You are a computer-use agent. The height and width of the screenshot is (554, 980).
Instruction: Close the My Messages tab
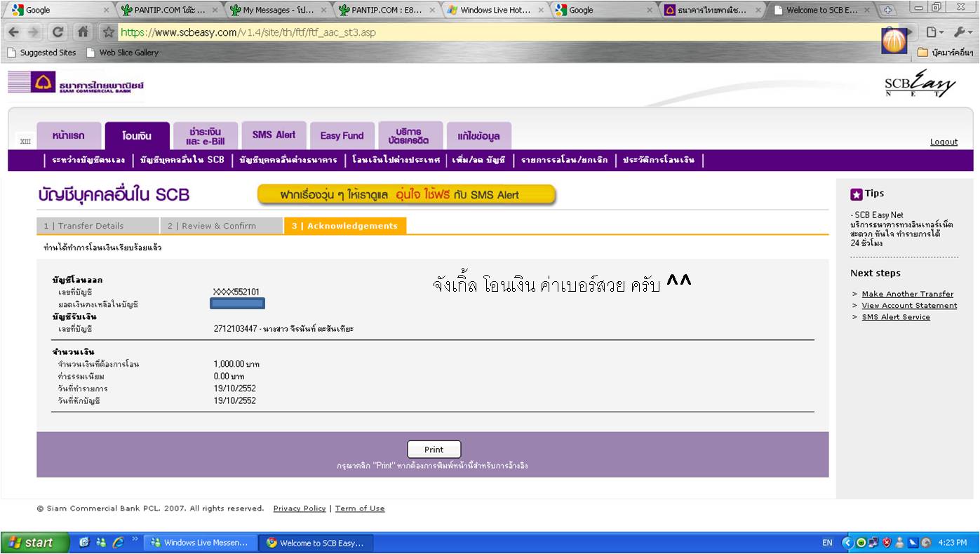(324, 11)
